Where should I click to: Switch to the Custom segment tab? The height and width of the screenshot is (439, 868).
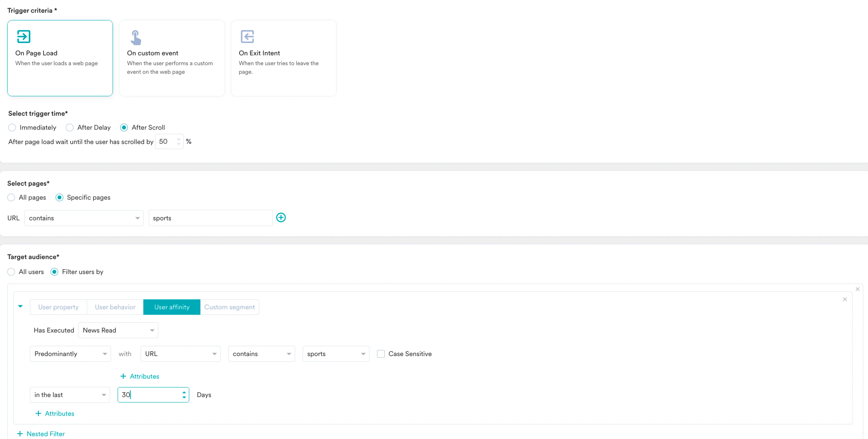click(229, 307)
